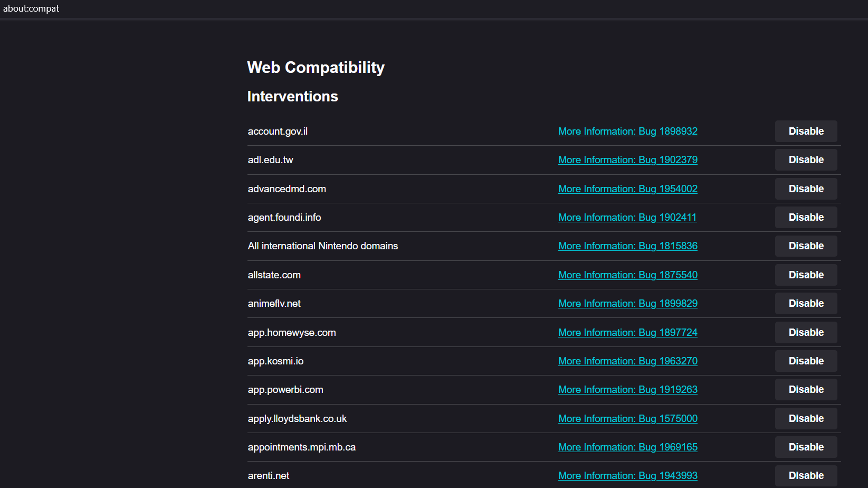Open Bug 1897724 information link

[627, 332]
